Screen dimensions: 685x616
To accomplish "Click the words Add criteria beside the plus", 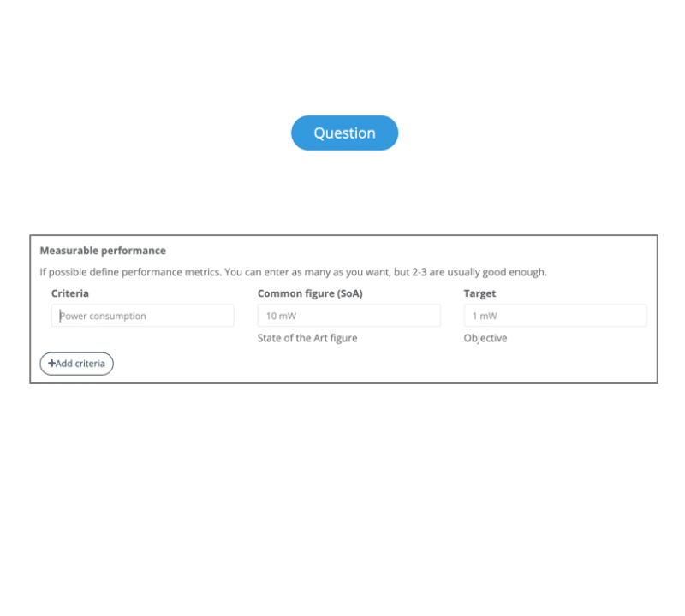I will click(80, 364).
